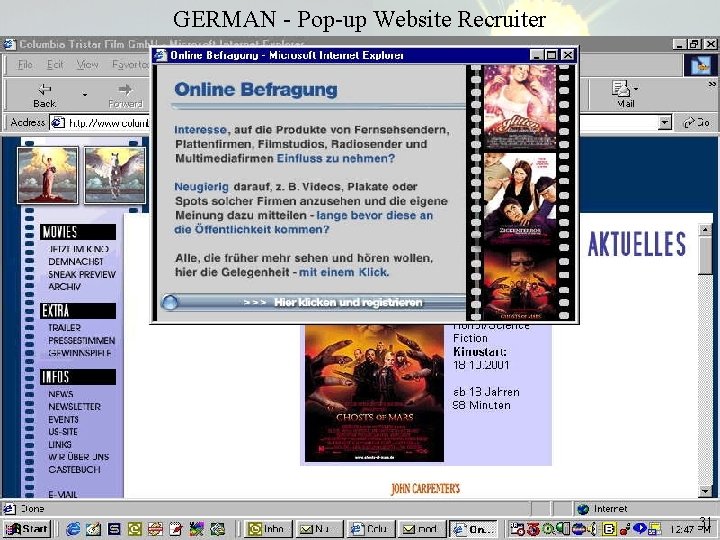720x540 pixels.
Task: Open 'LINKS' in the sidebar
Action: click(60, 444)
